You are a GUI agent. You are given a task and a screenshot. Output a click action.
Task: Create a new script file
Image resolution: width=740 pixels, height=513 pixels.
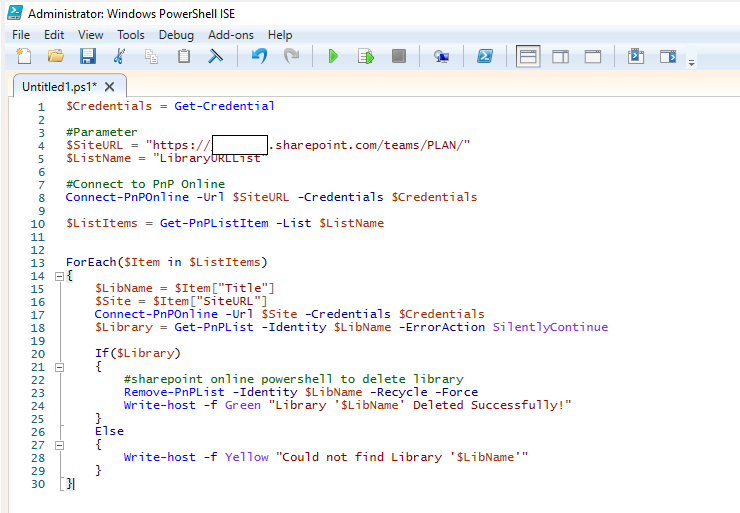24,56
